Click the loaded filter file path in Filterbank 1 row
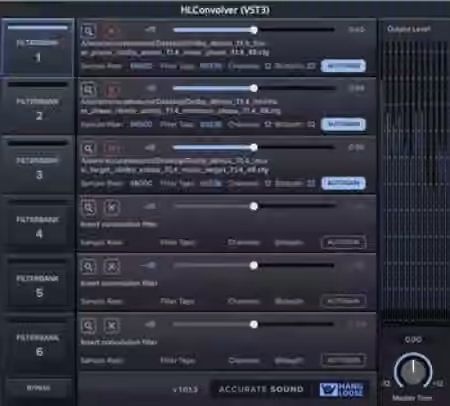Viewport: 450px width, 406px height. [175, 48]
